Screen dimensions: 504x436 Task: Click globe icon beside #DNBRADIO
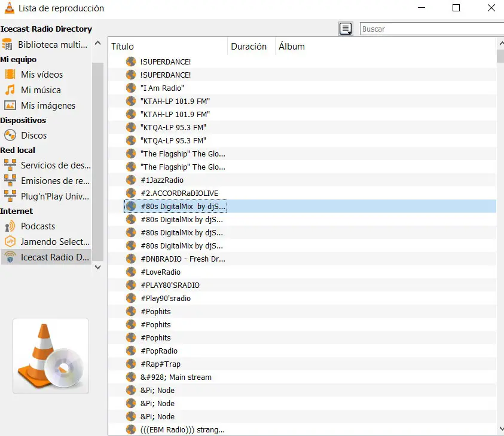click(131, 259)
